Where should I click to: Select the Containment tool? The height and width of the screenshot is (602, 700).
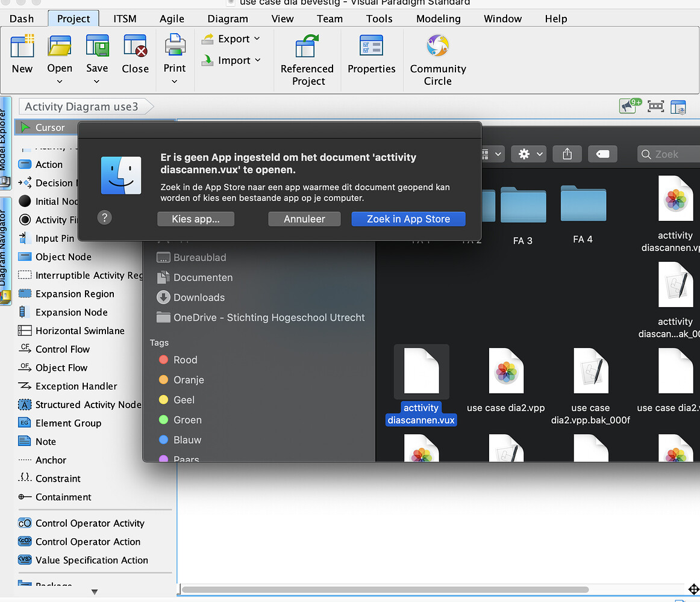point(54,497)
